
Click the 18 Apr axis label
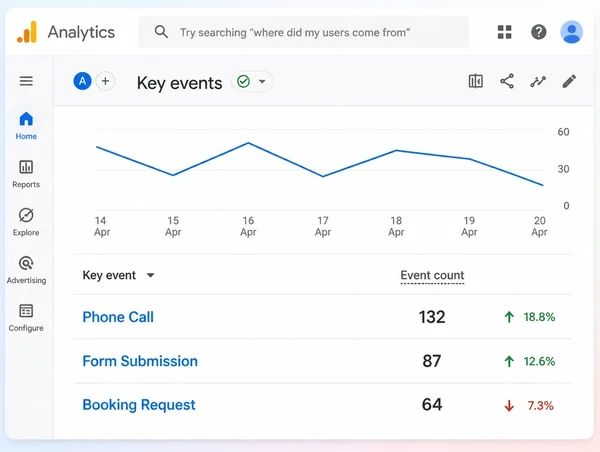tap(396, 226)
